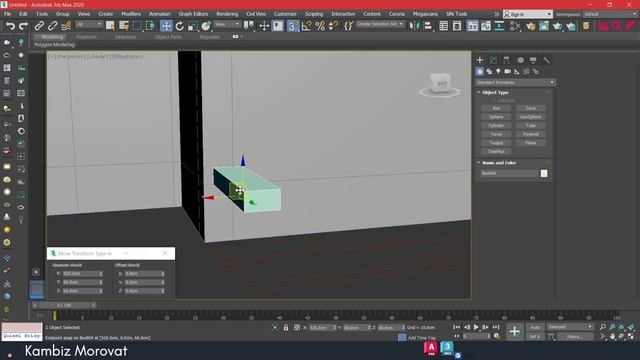640x360 pixels.
Task: Open the Create Selection Set dropdown
Action: [x=380, y=24]
